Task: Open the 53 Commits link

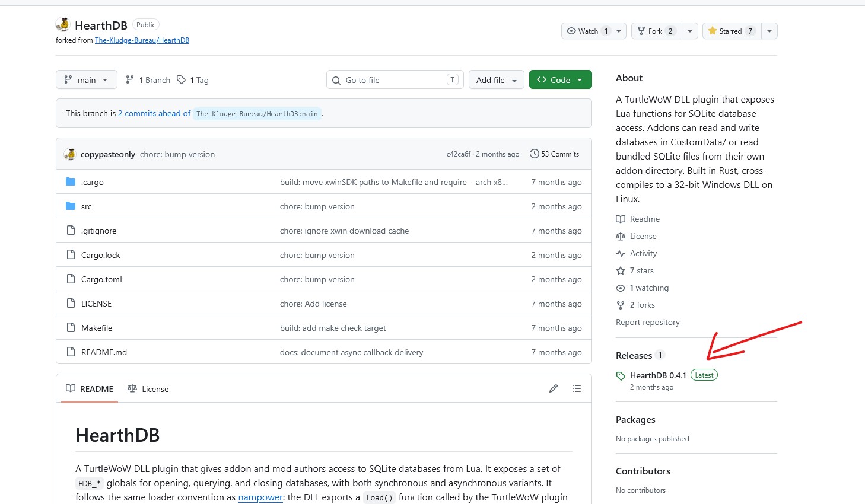Action: (x=554, y=154)
